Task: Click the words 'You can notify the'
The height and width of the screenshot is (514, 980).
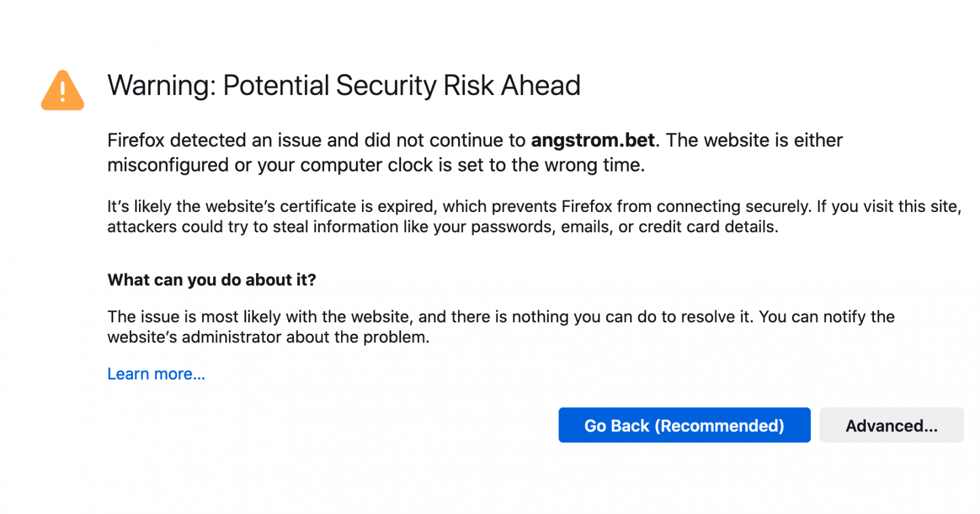Action: coord(827,317)
